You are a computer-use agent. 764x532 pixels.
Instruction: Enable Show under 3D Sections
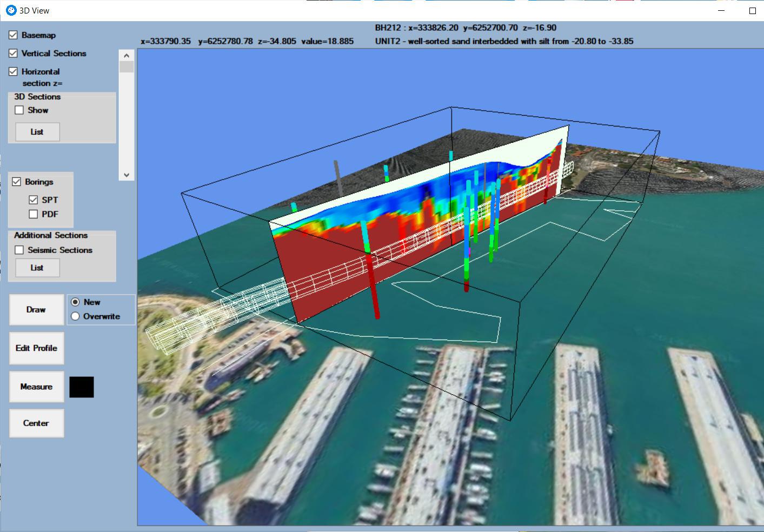tap(19, 110)
